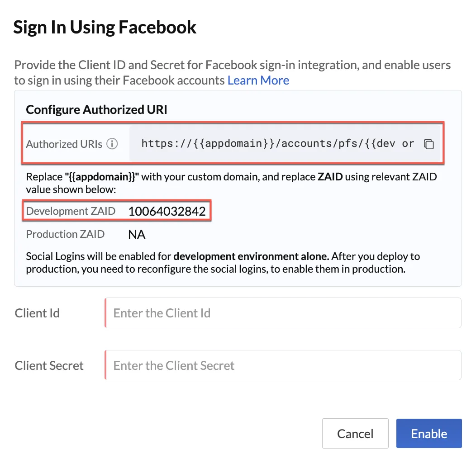
Task: Click the Client Id label
Action: (37, 313)
